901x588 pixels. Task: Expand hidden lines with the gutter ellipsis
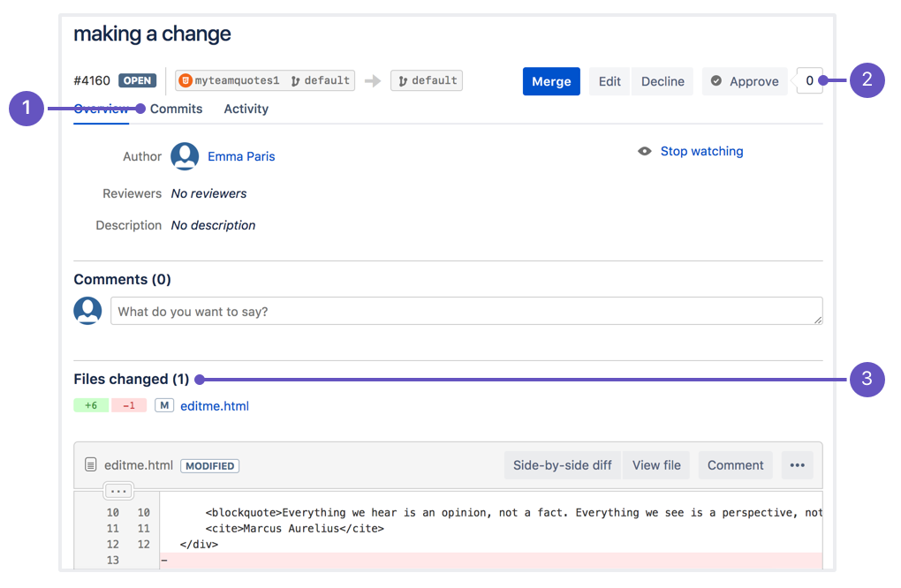[x=118, y=490]
